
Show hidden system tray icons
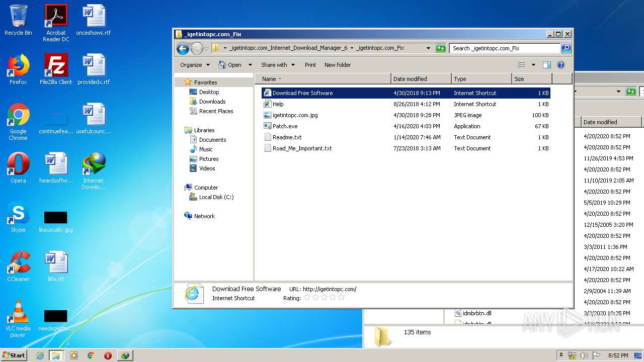[x=561, y=355]
